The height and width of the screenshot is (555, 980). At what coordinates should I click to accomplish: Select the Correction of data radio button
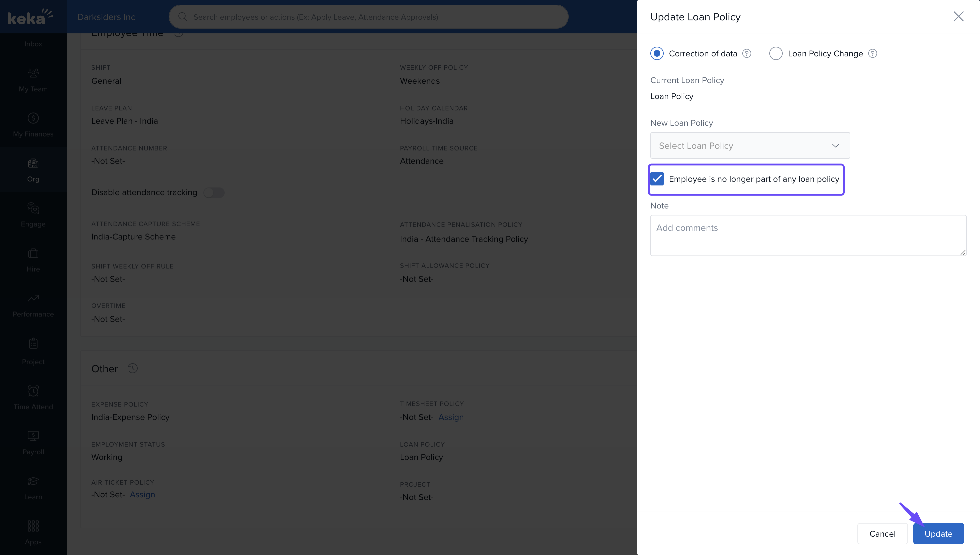657,54
